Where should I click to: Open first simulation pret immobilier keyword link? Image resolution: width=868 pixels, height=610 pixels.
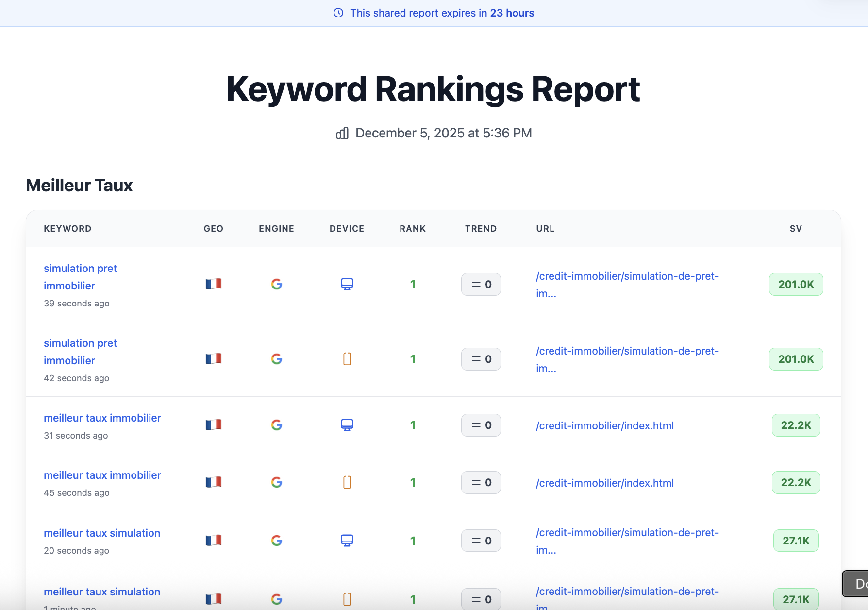(x=81, y=277)
